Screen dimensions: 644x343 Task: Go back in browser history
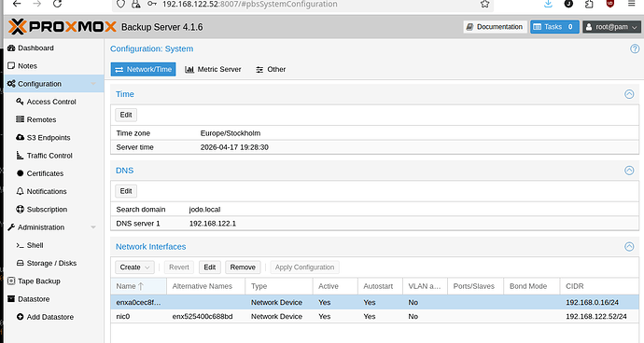click(17, 4)
